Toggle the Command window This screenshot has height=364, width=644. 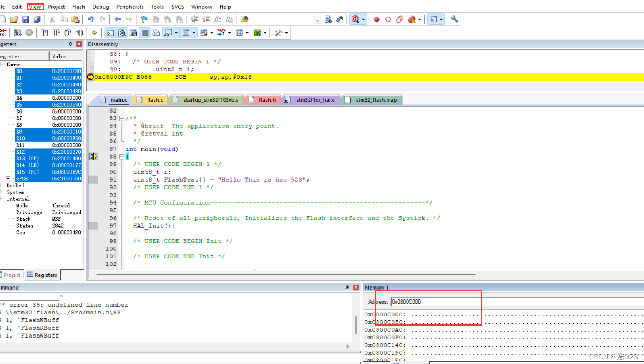tap(110, 33)
